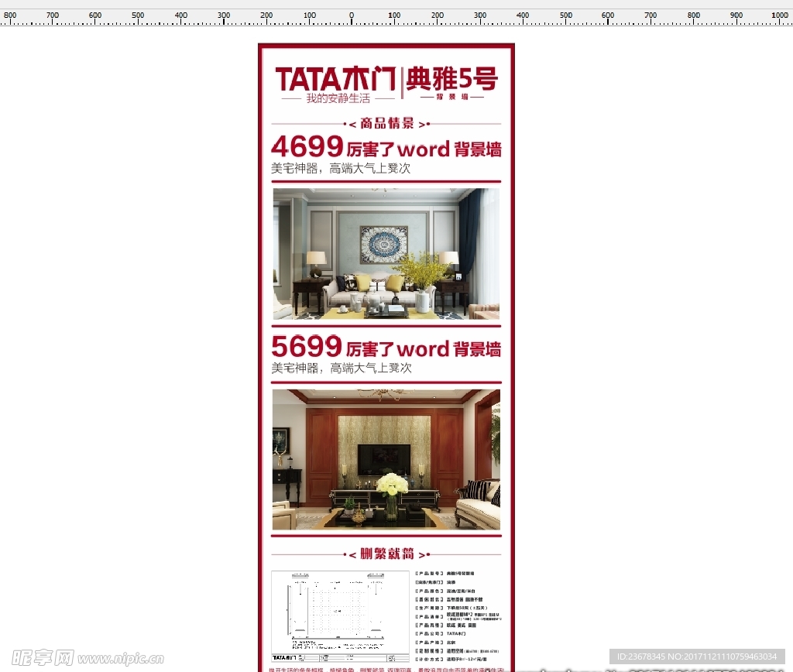The image size is (793, 672).
Task: Select the TATA木门 logo text
Action: pyautogui.click(x=337, y=79)
